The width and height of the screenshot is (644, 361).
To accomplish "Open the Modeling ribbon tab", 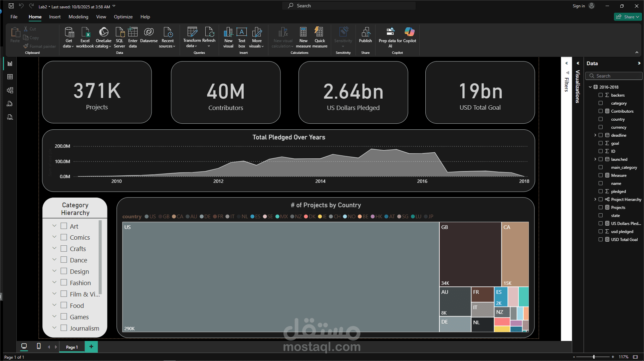I will tap(78, 17).
